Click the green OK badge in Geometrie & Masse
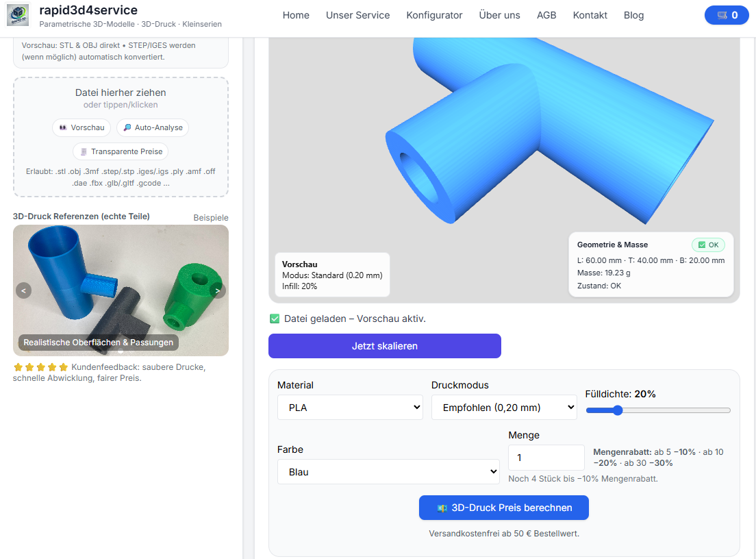756x559 pixels. coord(708,245)
